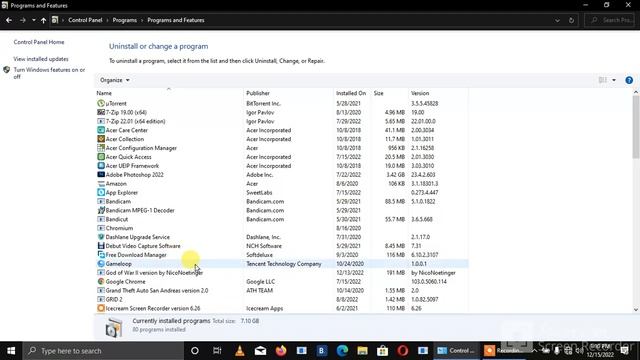The width and height of the screenshot is (640, 360).
Task: Select Acer UEIP Framework row
Action: (282, 166)
